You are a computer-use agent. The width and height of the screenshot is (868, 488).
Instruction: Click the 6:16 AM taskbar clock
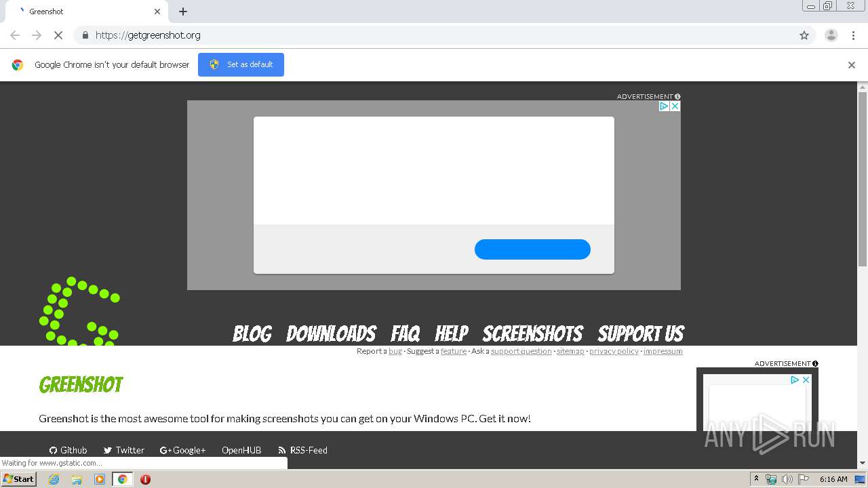tap(833, 479)
